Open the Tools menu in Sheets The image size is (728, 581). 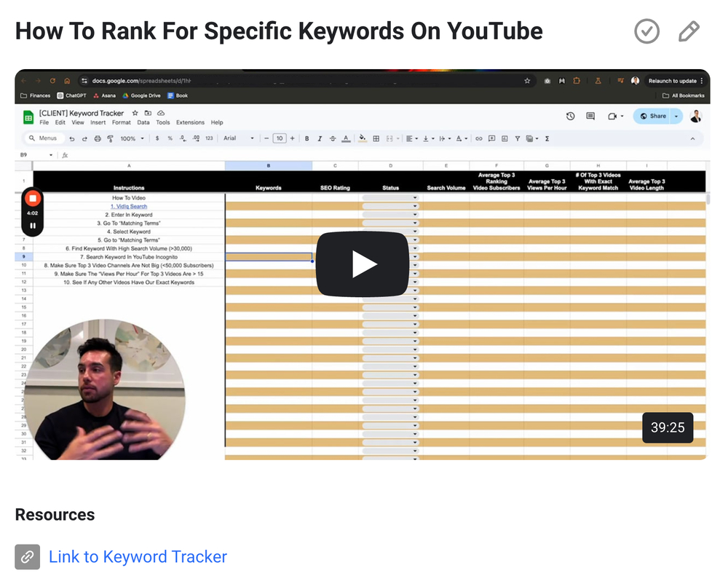point(163,122)
